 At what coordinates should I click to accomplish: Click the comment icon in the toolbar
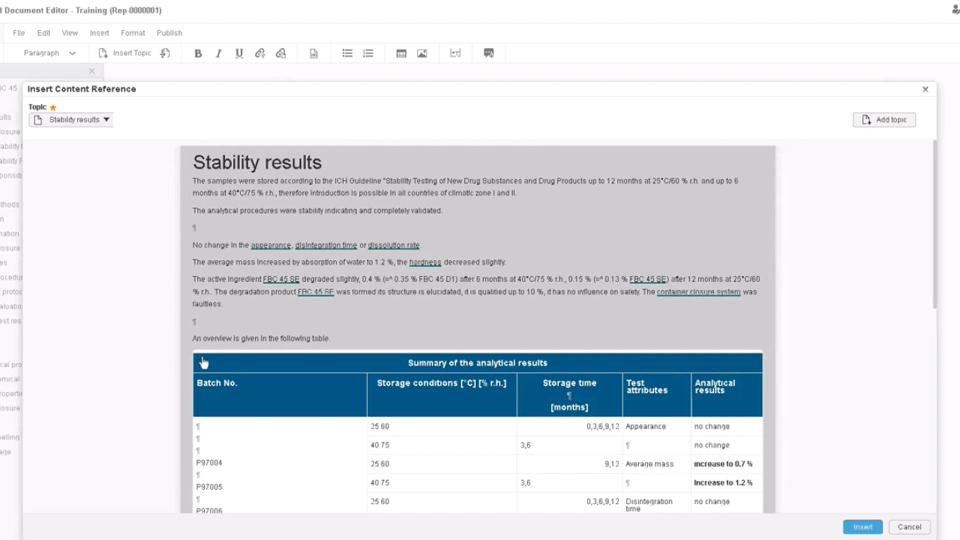(489, 53)
